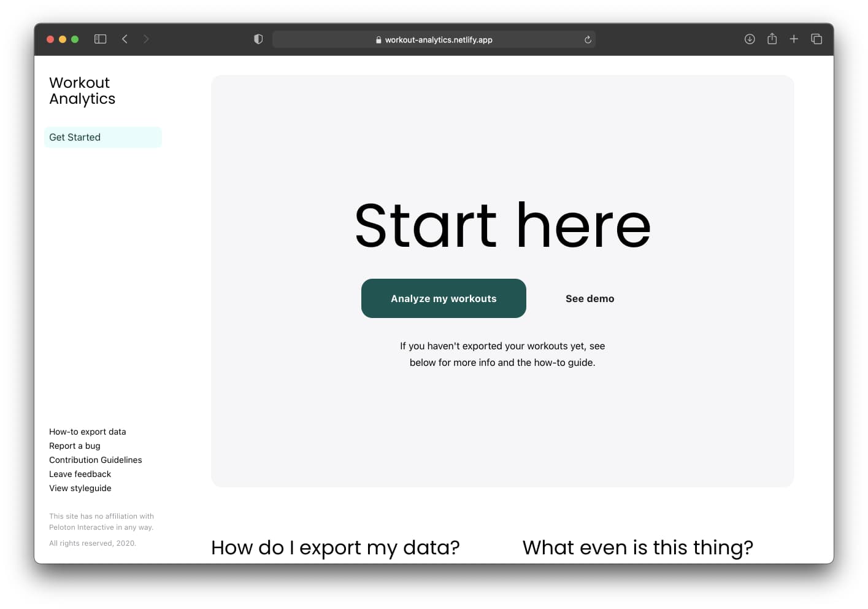Click the Workout Analytics logo title

(82, 91)
